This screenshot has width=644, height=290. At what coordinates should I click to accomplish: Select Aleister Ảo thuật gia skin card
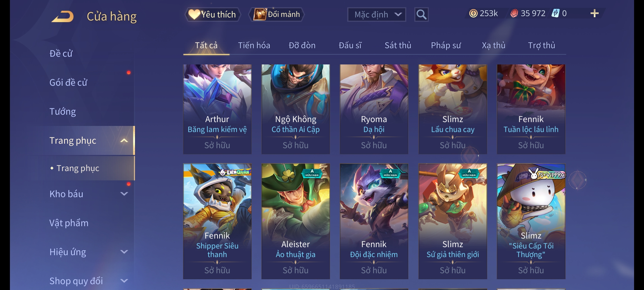(296, 221)
